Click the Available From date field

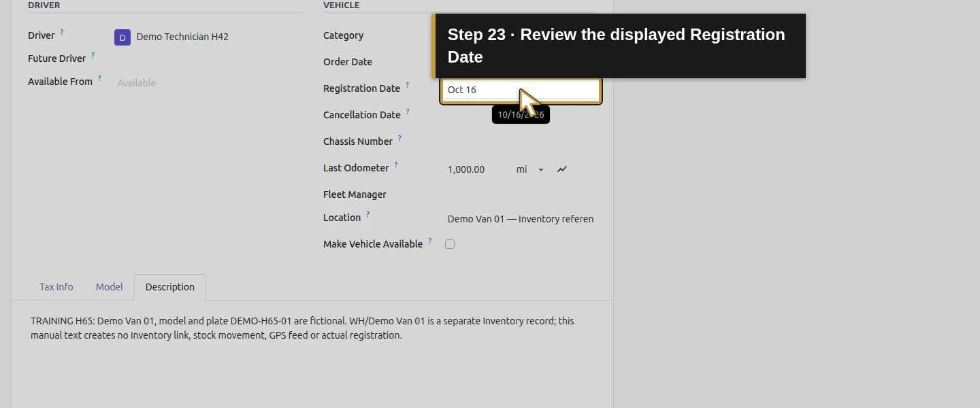208,83
